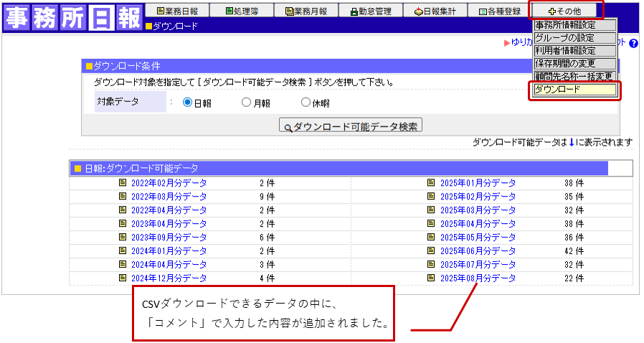Image resolution: width=644 pixels, height=343 pixels.
Task: Click document icon beside 2025年01月分データ
Action: [431, 182]
